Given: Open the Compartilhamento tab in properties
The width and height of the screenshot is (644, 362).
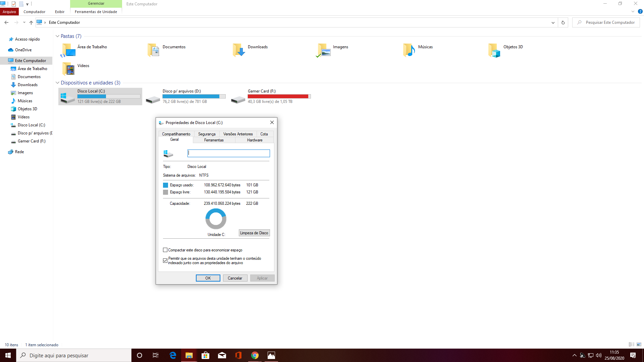Looking at the screenshot, I should pos(176,134).
